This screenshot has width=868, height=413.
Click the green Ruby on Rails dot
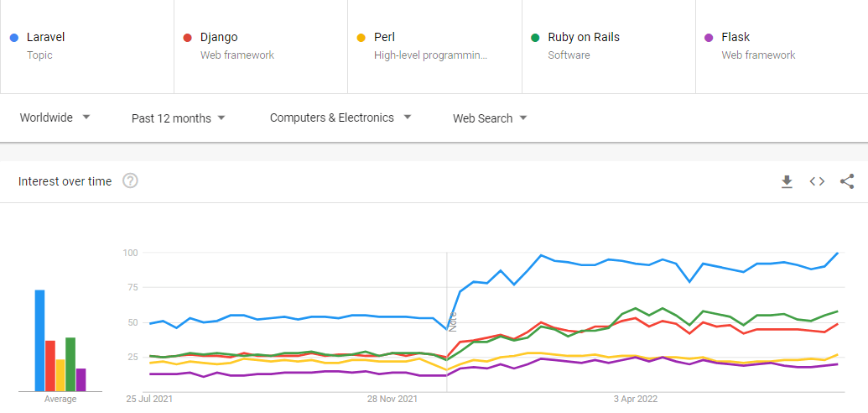click(535, 38)
